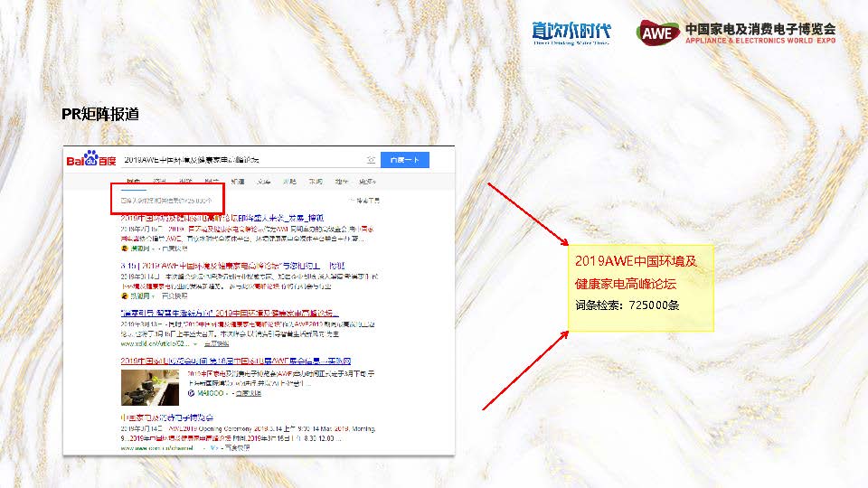Image resolution: width=868 pixels, height=488 pixels.
Task: Click the 中国家电及消费电子博览会 header text
Action: (x=760, y=29)
